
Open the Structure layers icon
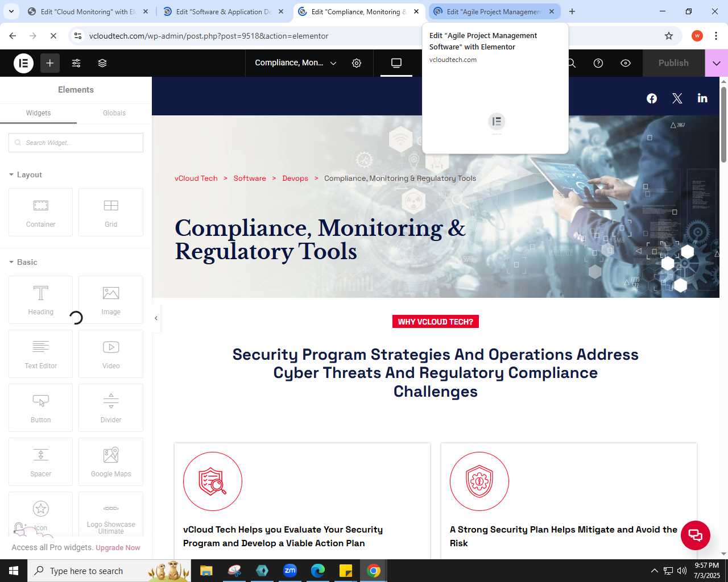pyautogui.click(x=102, y=63)
